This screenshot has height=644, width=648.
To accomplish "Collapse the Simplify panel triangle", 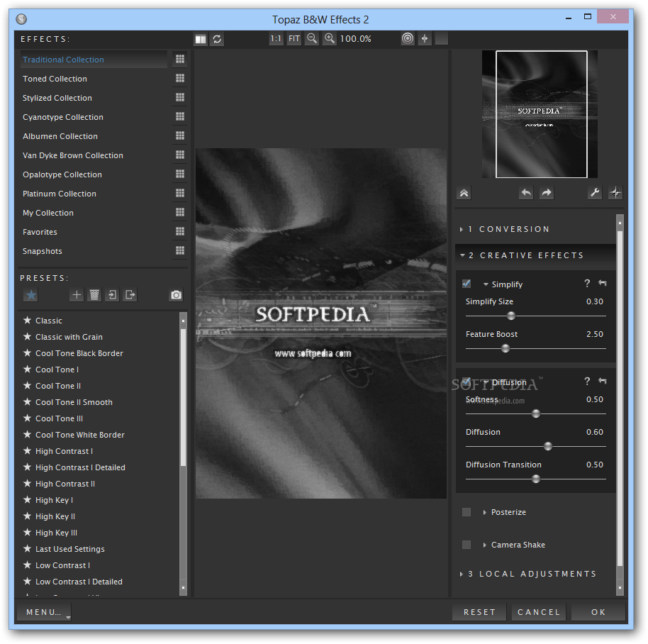I will pos(486,284).
